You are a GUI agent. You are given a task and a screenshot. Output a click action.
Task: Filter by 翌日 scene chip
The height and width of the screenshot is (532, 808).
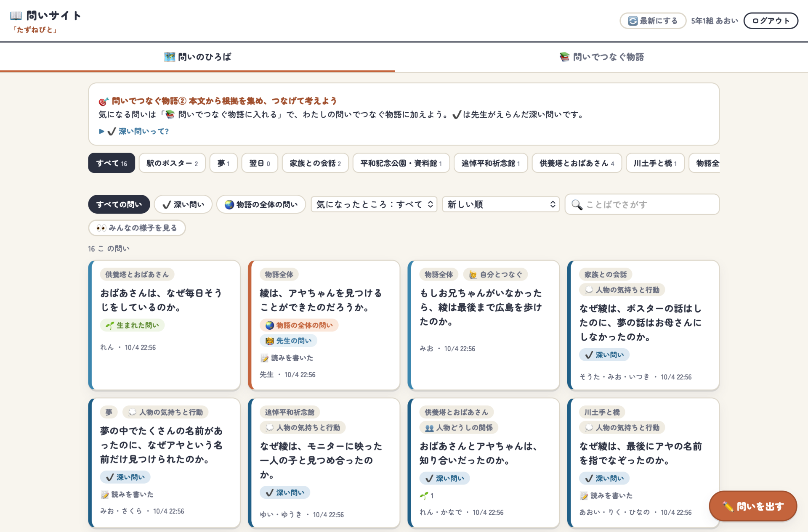tap(260, 163)
